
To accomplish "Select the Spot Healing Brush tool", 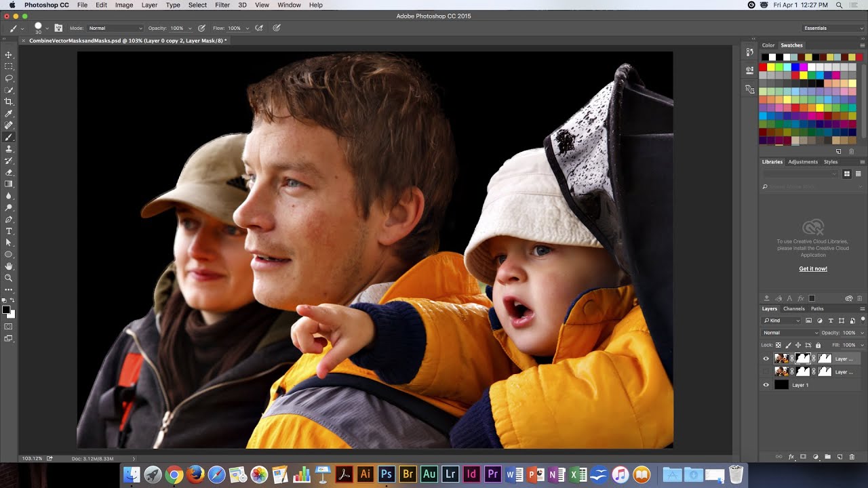I will click(9, 125).
